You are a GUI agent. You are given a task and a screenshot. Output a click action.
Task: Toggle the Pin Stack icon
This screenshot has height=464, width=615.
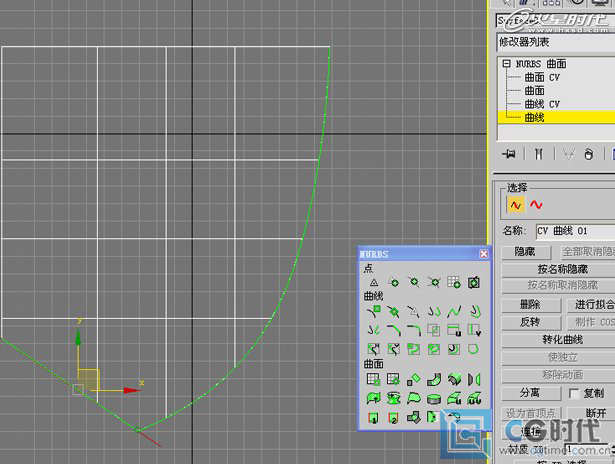[x=509, y=154]
